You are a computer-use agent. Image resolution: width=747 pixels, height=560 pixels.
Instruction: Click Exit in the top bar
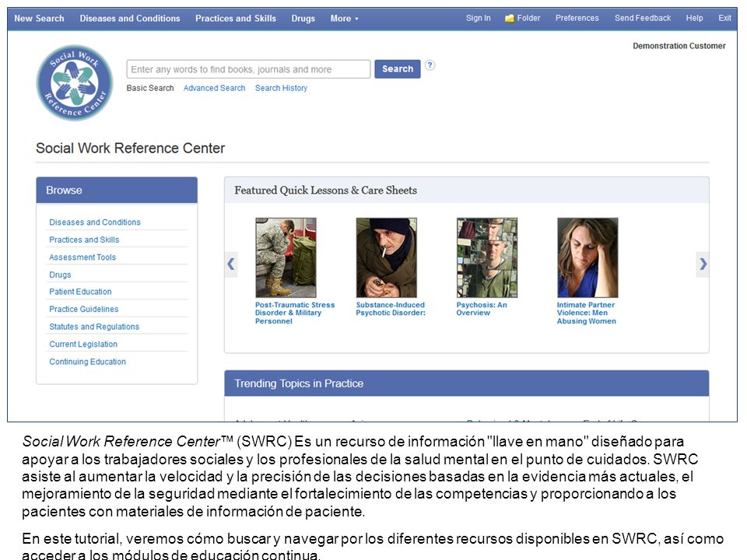coord(724,18)
